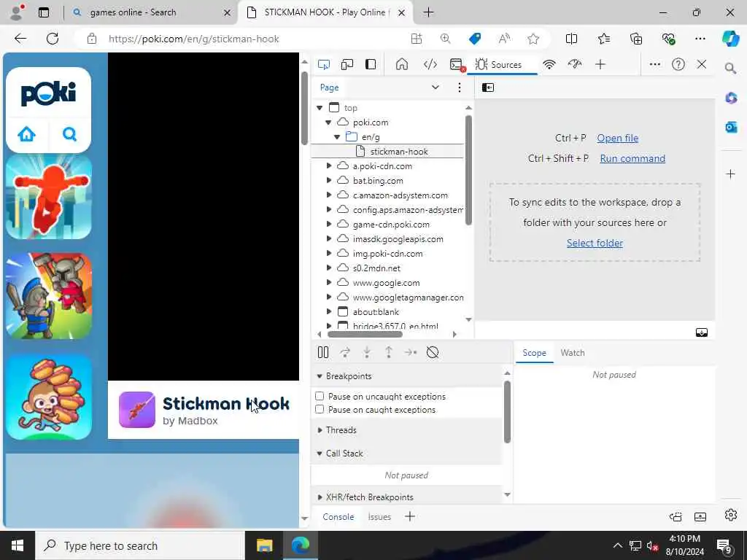
Task: Open File Explorer from the taskbar
Action: 264,545
